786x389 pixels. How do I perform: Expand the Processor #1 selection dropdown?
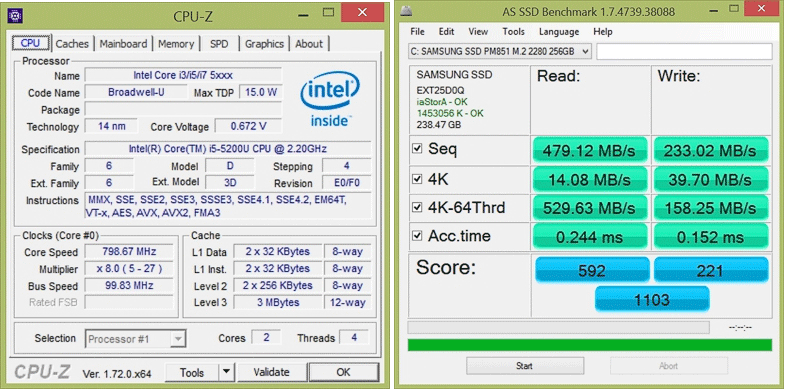136,339
